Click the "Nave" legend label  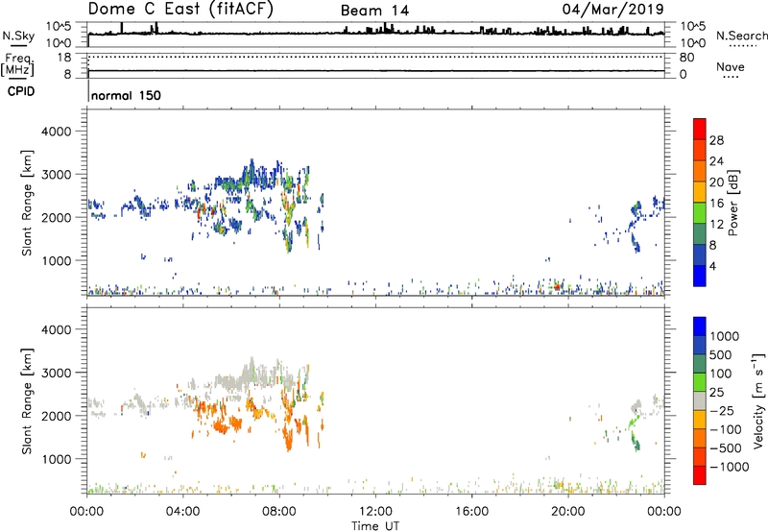(x=731, y=67)
